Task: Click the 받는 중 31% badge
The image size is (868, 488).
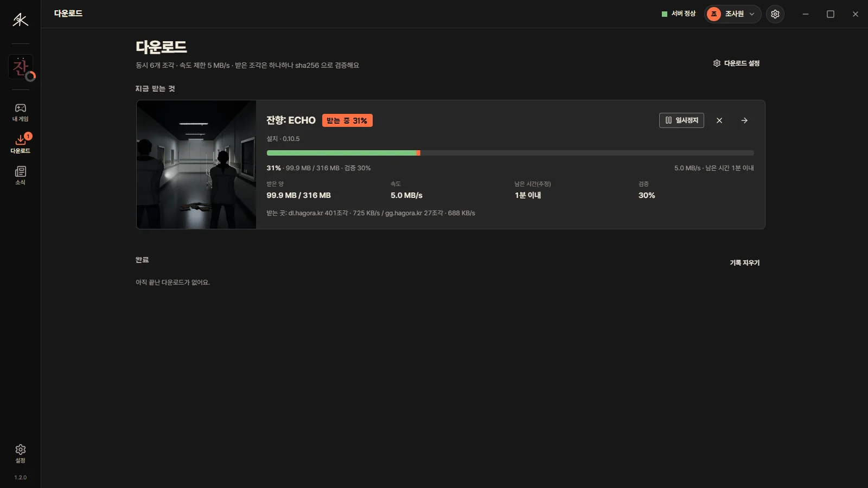Action: tap(347, 120)
